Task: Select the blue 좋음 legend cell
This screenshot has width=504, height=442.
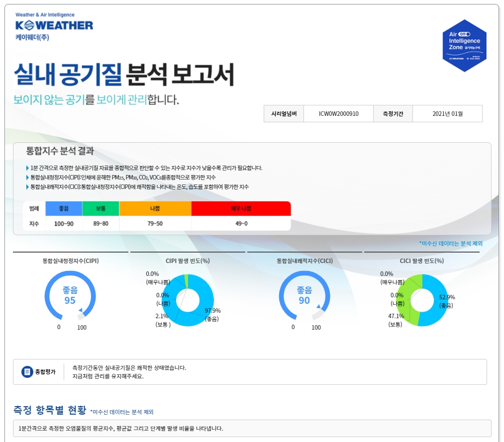Action: (64, 208)
